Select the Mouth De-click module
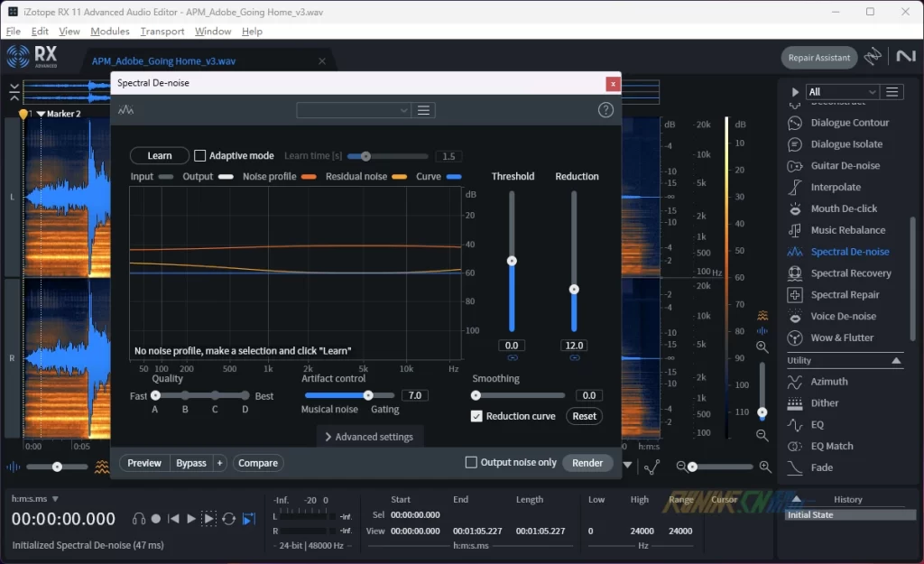924x564 pixels. (843, 208)
